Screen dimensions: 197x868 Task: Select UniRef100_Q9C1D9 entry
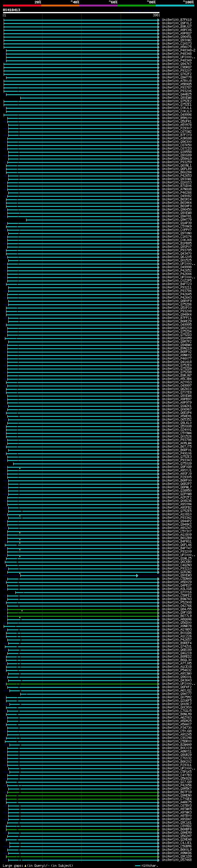177,857
